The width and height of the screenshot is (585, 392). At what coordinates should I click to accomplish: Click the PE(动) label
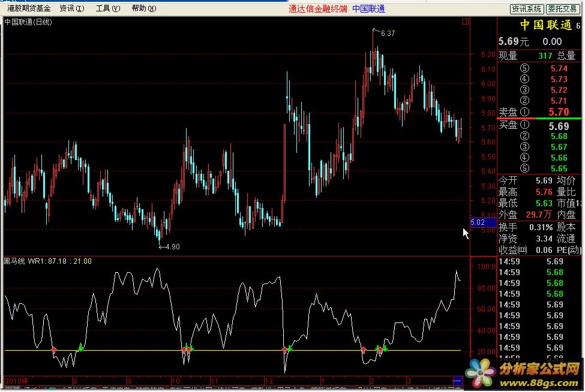(x=569, y=250)
